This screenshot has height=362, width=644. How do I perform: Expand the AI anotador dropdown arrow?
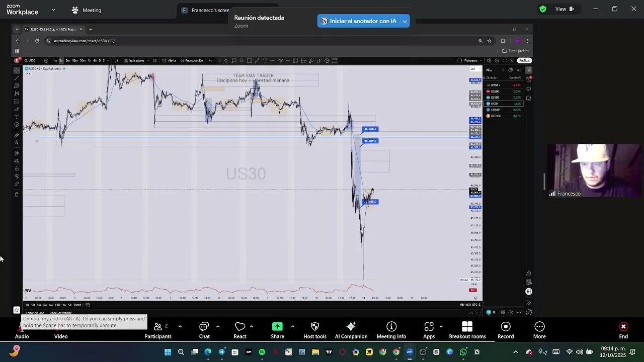click(x=405, y=21)
